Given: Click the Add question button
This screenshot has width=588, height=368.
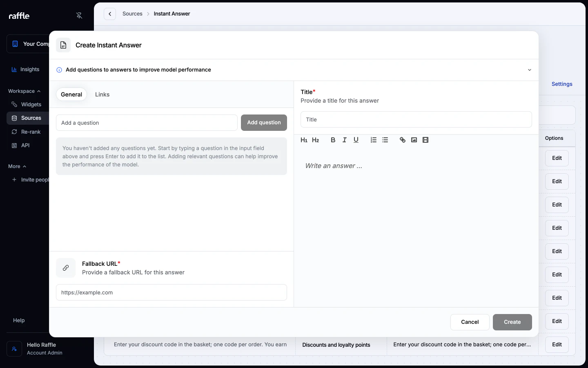Looking at the screenshot, I should [264, 123].
